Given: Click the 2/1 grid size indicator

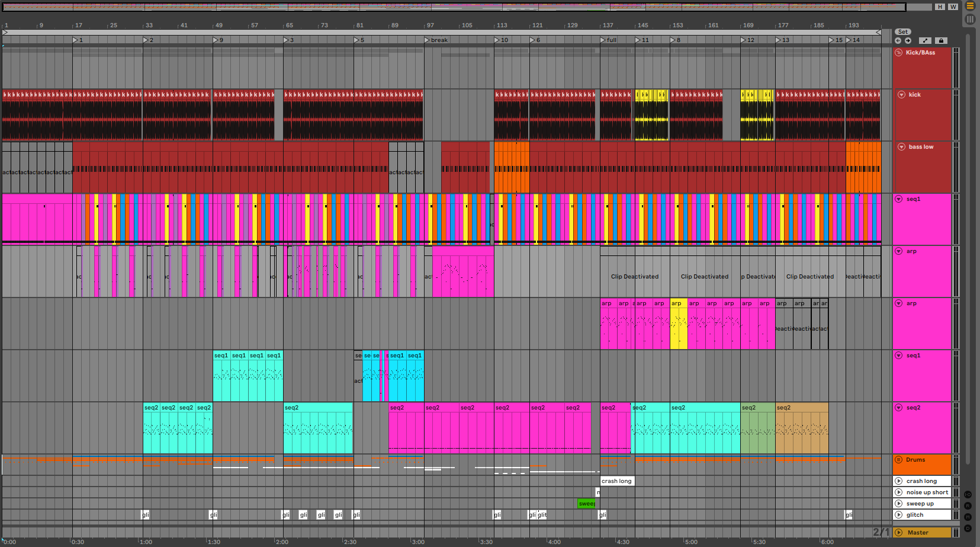Looking at the screenshot, I should tap(881, 532).
